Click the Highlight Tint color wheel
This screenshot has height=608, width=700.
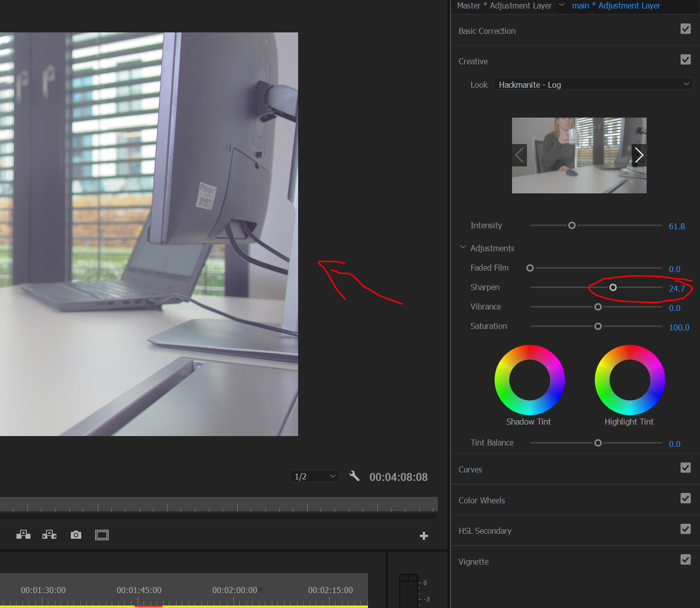[x=630, y=380]
